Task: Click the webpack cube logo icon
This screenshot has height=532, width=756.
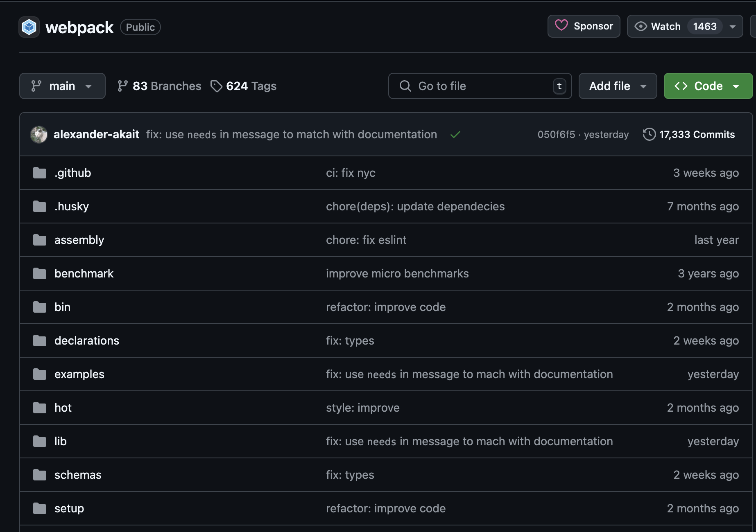Action: click(29, 27)
